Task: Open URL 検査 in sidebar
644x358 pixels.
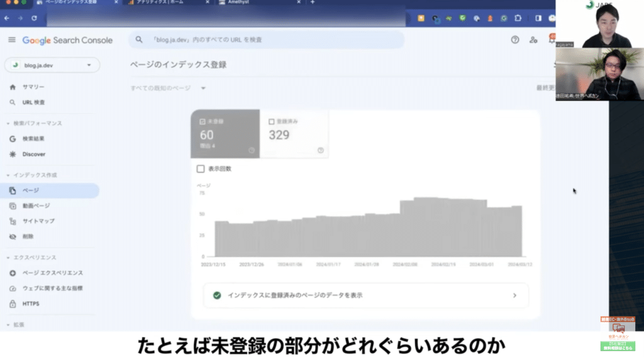Action: 34,103
